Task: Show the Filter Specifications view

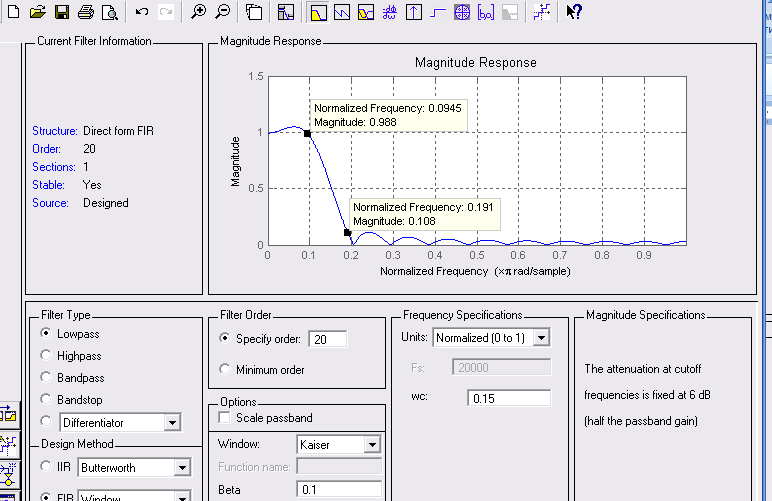Action: pos(286,12)
